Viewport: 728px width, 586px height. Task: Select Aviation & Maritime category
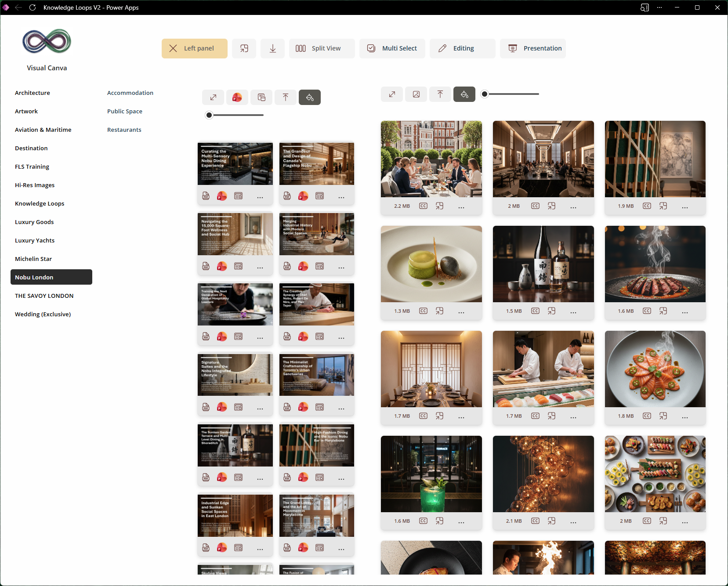[x=43, y=130]
